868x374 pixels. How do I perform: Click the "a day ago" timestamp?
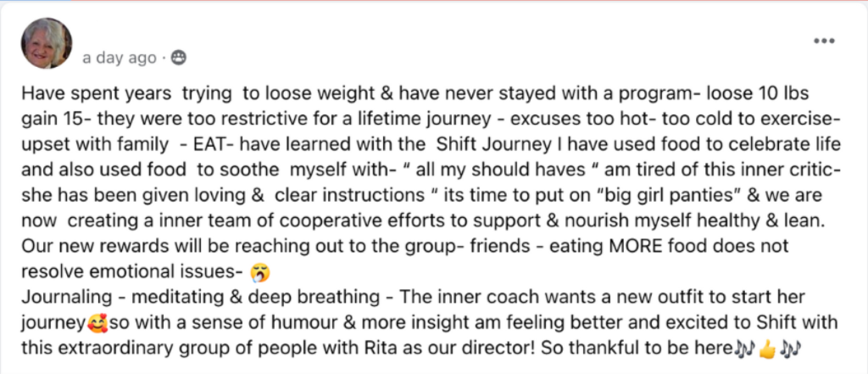120,58
